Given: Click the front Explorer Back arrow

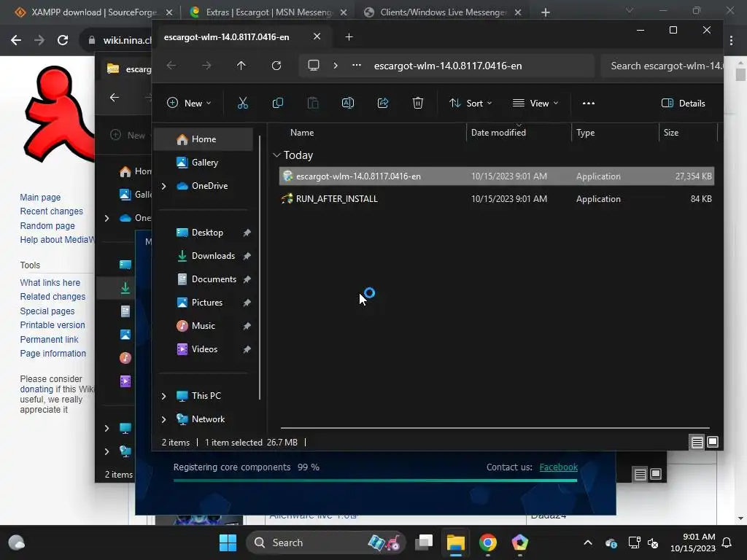Looking at the screenshot, I should 171,66.
